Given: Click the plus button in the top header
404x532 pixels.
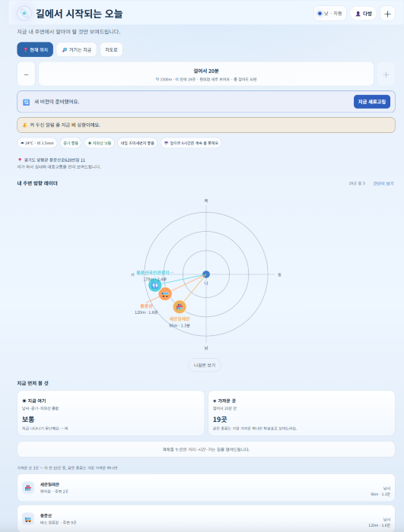Looking at the screenshot, I should [x=387, y=14].
